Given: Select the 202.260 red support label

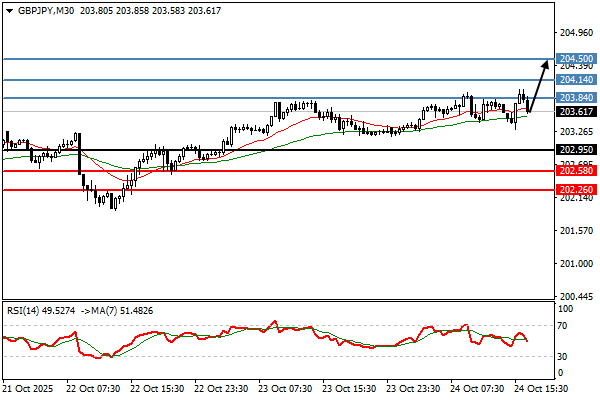Looking at the screenshot, I should tap(576, 189).
